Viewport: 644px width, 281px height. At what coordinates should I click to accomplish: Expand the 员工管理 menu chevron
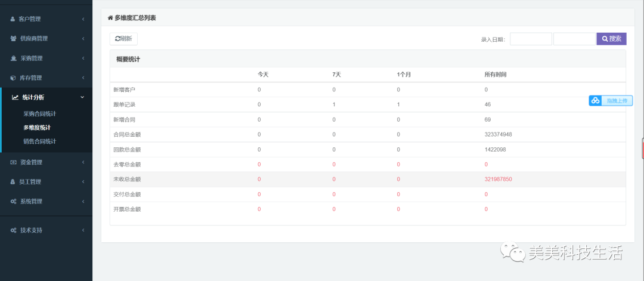83,181
